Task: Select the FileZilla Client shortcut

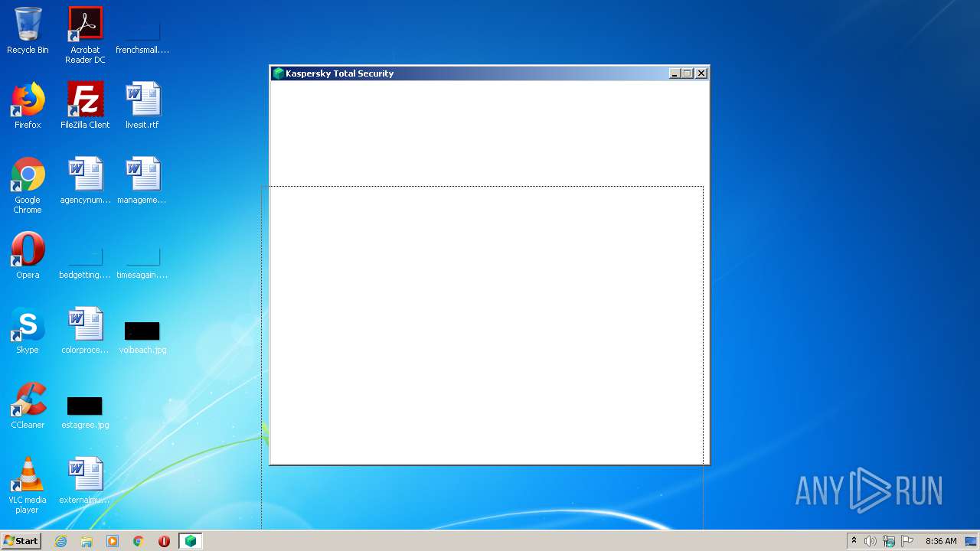Action: pos(85,106)
